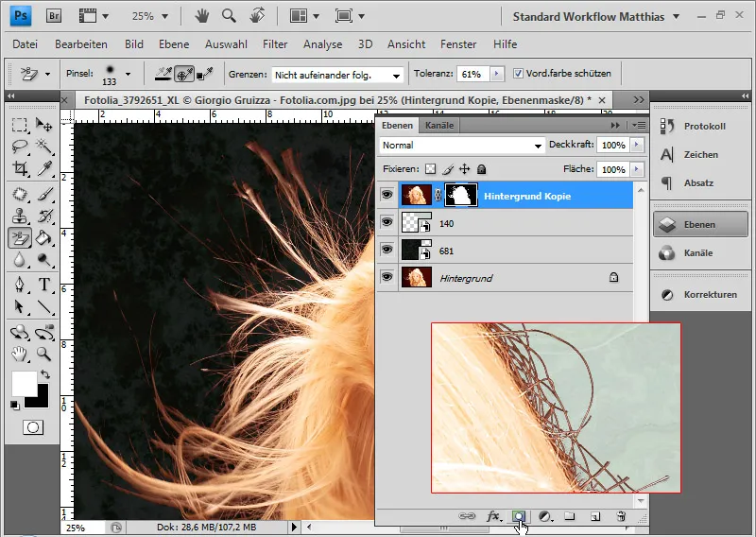This screenshot has width=756, height=537.
Task: Open the Bearbeiten menu
Action: click(81, 44)
